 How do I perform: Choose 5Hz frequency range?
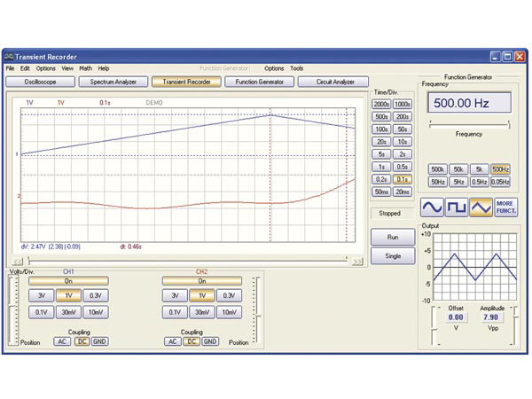click(458, 182)
